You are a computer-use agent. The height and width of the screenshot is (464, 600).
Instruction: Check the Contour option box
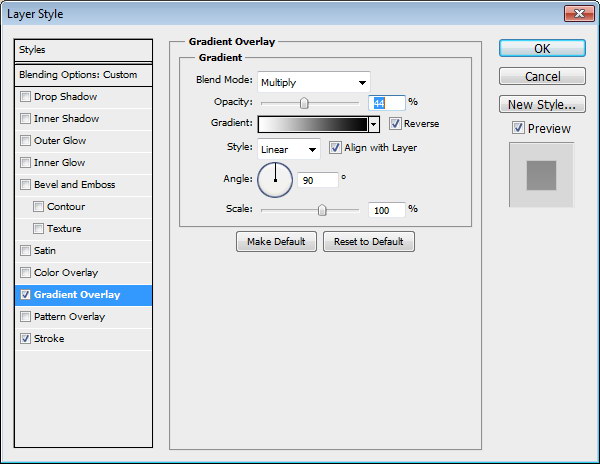(x=38, y=207)
